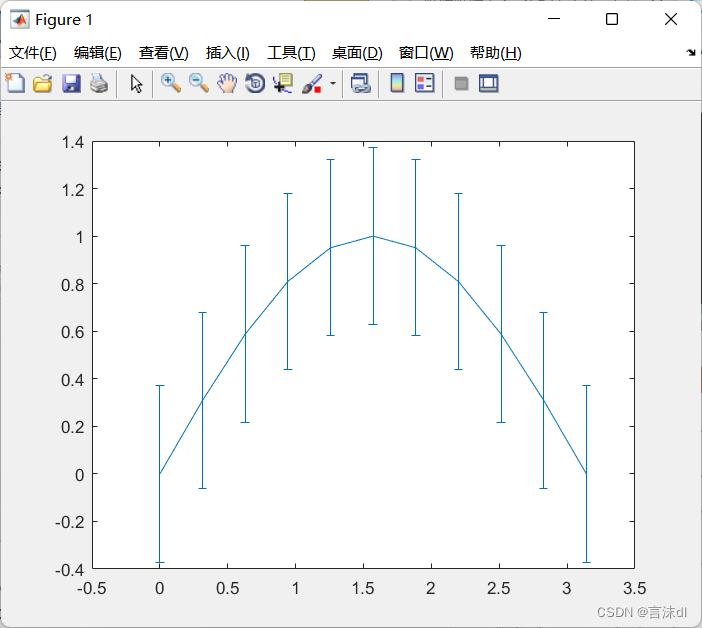
Task: Expand the dock arrow at menu bar right
Action: tap(691, 53)
